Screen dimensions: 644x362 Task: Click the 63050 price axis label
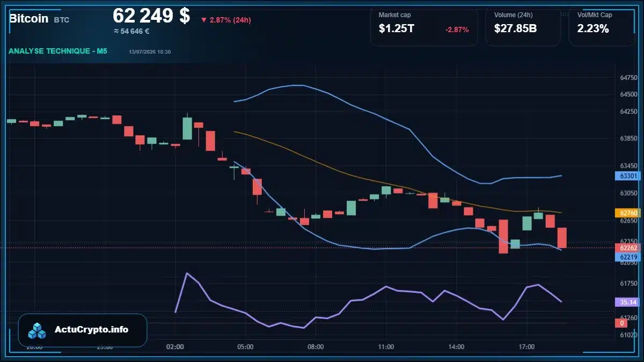(628, 193)
